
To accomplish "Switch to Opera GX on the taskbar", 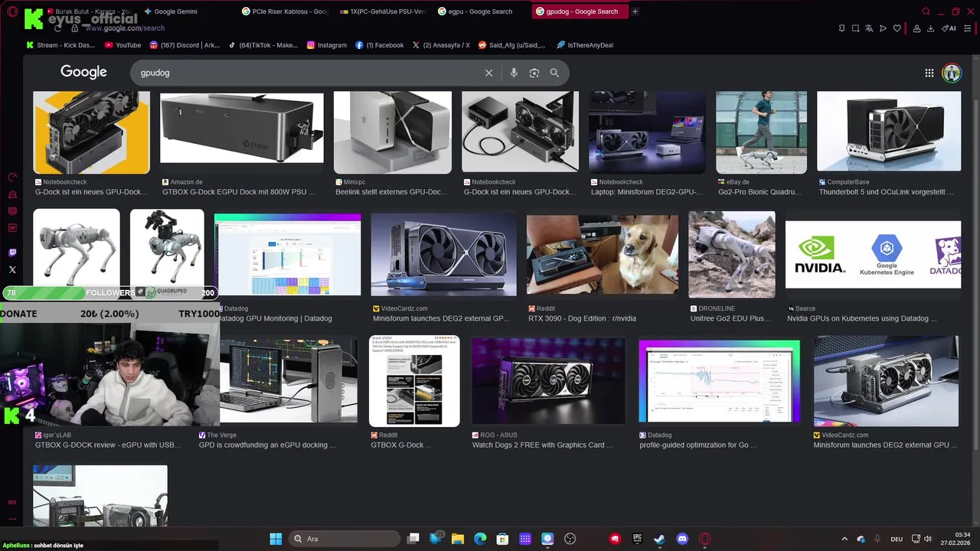I will (x=705, y=539).
